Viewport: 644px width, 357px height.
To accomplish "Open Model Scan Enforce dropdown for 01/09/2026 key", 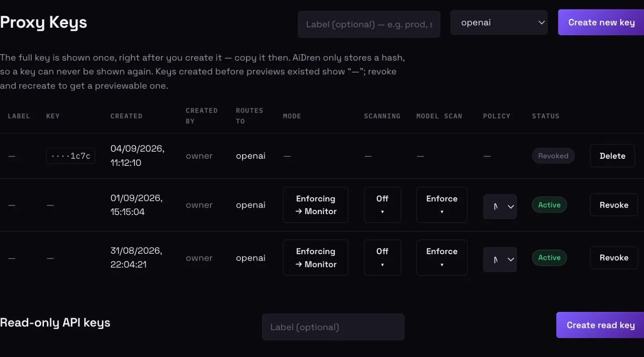I will pos(442,205).
